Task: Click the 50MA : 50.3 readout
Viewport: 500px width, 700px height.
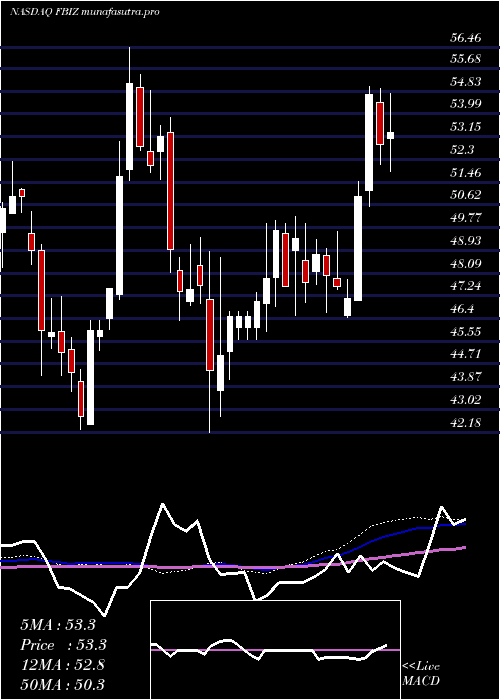Action: pyautogui.click(x=62, y=684)
